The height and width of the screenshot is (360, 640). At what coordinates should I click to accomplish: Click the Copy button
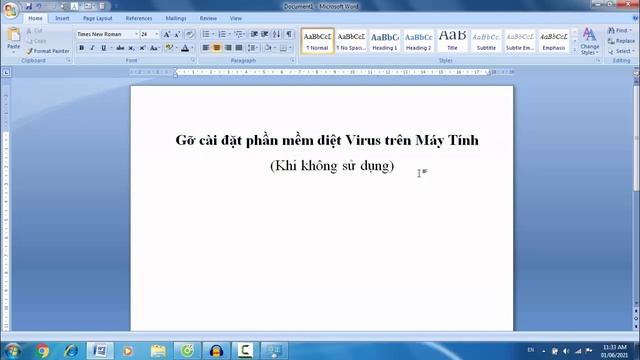click(36, 41)
